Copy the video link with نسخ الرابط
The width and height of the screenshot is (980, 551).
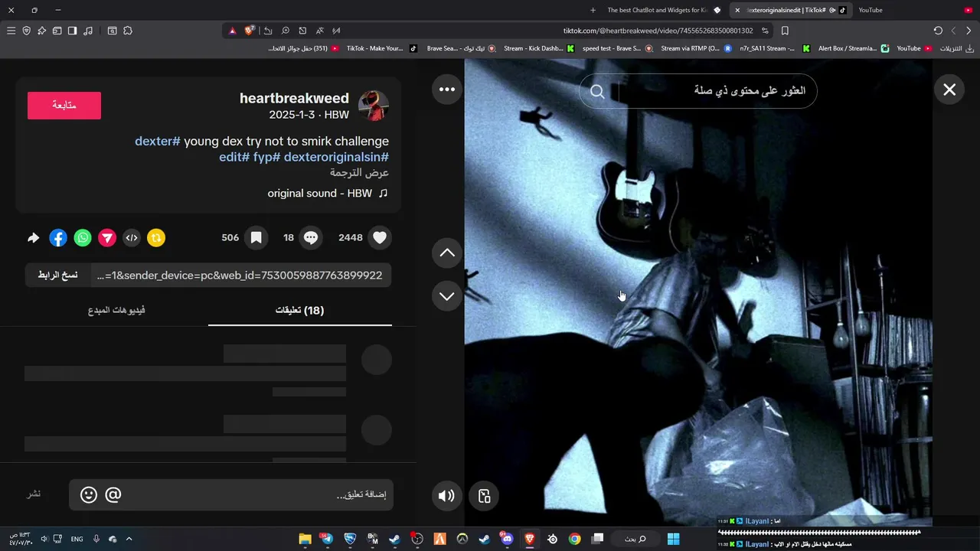coord(58,275)
